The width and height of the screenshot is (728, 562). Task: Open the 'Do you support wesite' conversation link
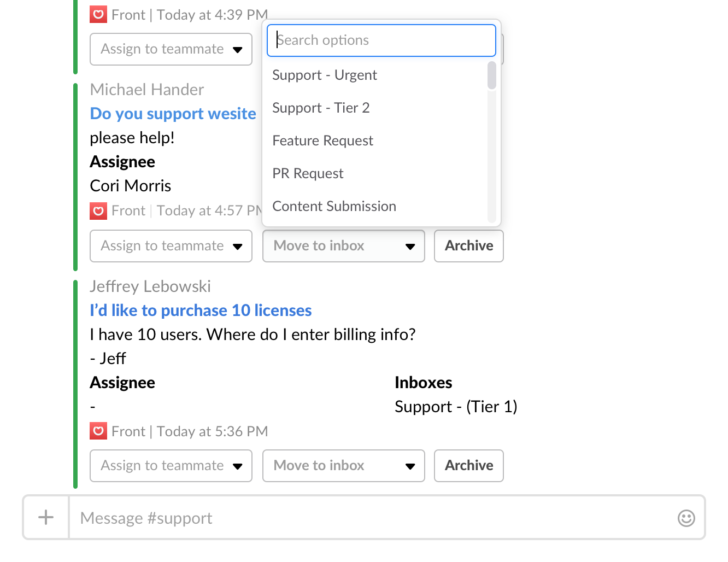point(173,113)
